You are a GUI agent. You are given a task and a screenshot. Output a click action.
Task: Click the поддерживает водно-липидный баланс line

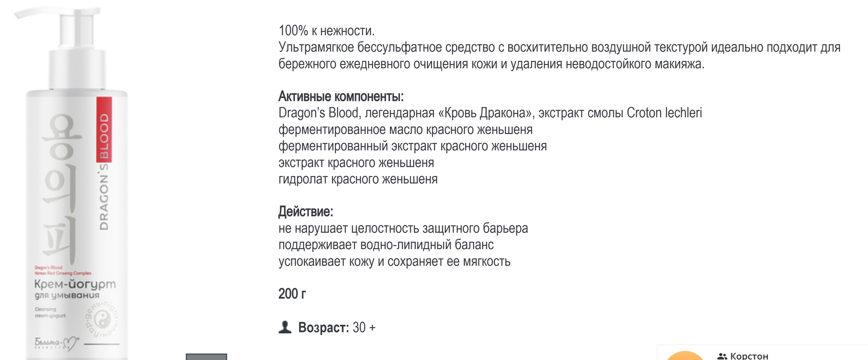coord(386,245)
